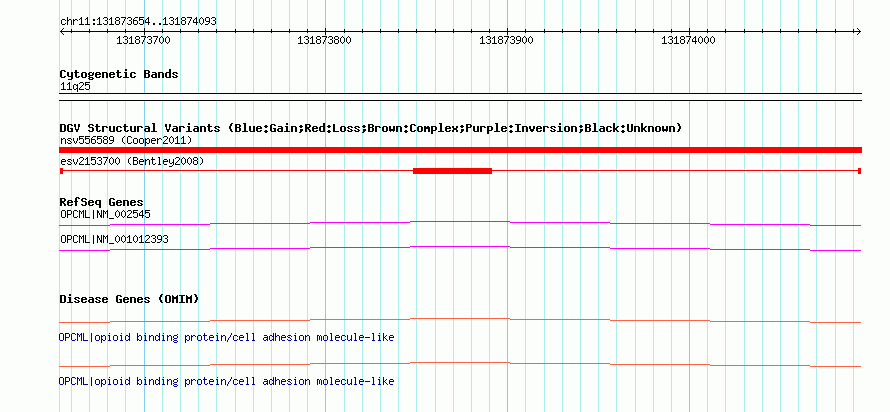Click ruler position 131873700

point(143,40)
